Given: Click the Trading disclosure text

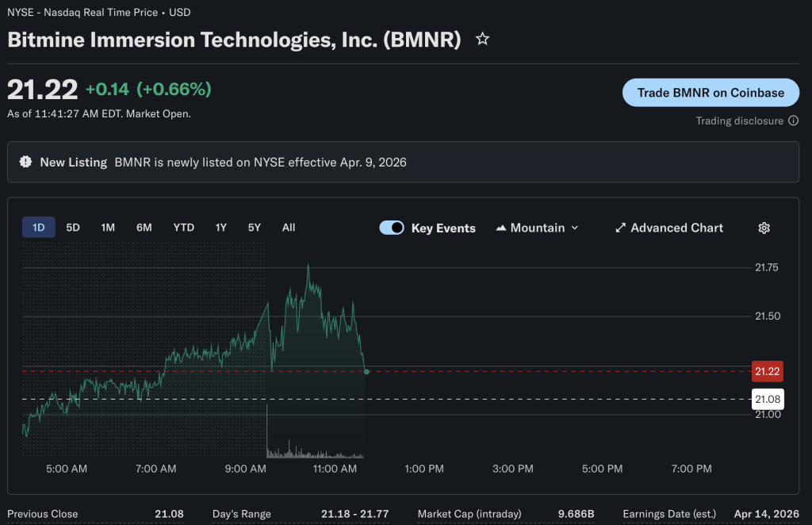Looking at the screenshot, I should tap(739, 121).
